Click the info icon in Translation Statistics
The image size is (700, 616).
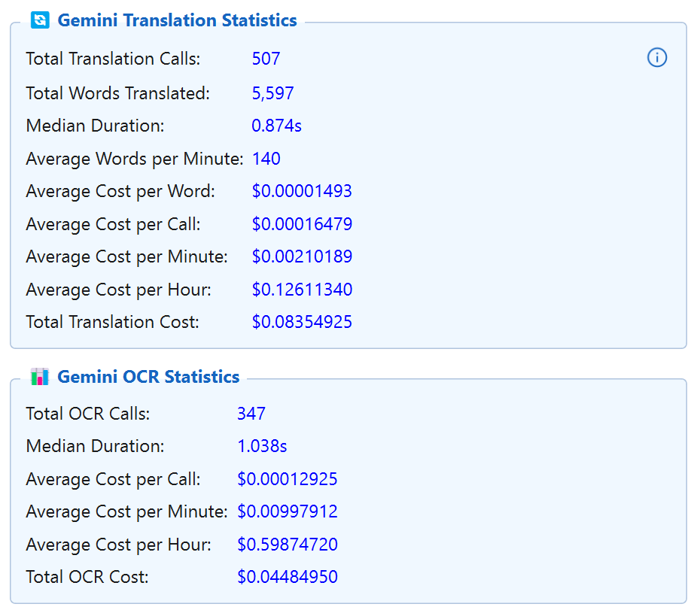(656, 58)
